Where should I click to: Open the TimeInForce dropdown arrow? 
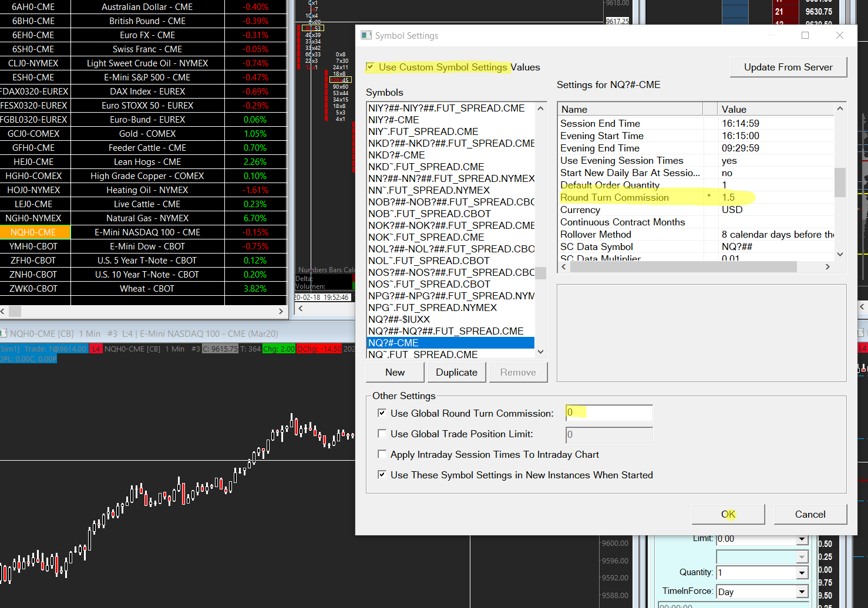click(802, 592)
